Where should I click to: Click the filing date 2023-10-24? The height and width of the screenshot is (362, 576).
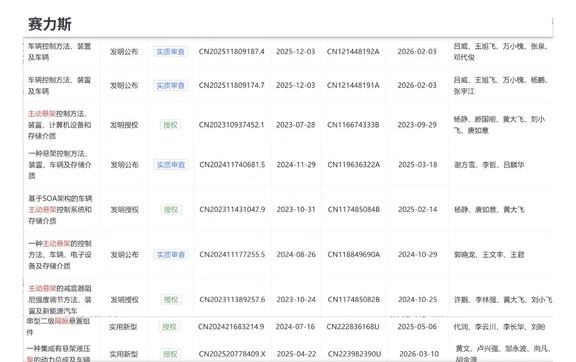296,300
